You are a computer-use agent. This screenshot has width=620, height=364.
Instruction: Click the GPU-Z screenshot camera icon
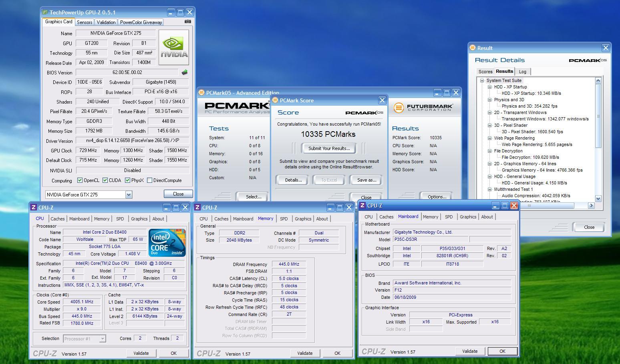pyautogui.click(x=187, y=22)
